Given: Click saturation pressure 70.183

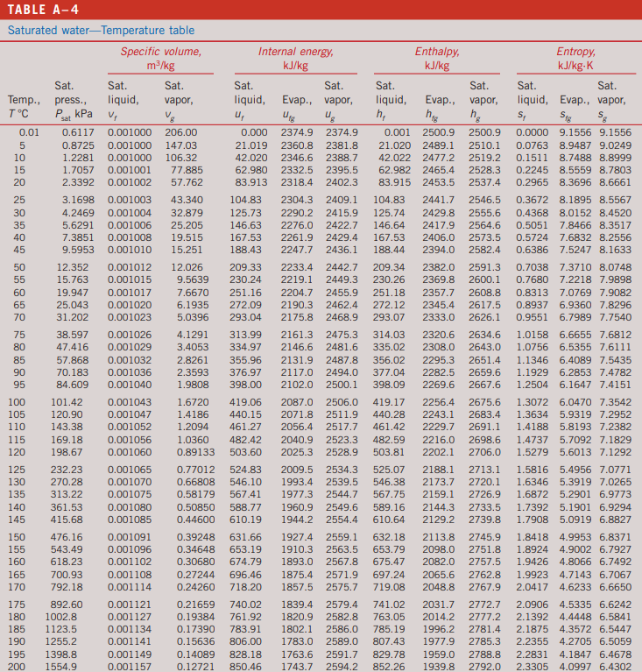Looking at the screenshot, I should [73, 373].
